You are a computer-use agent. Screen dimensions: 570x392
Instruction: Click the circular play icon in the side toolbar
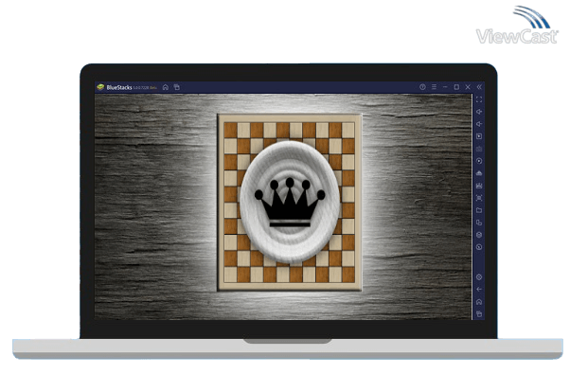479,161
